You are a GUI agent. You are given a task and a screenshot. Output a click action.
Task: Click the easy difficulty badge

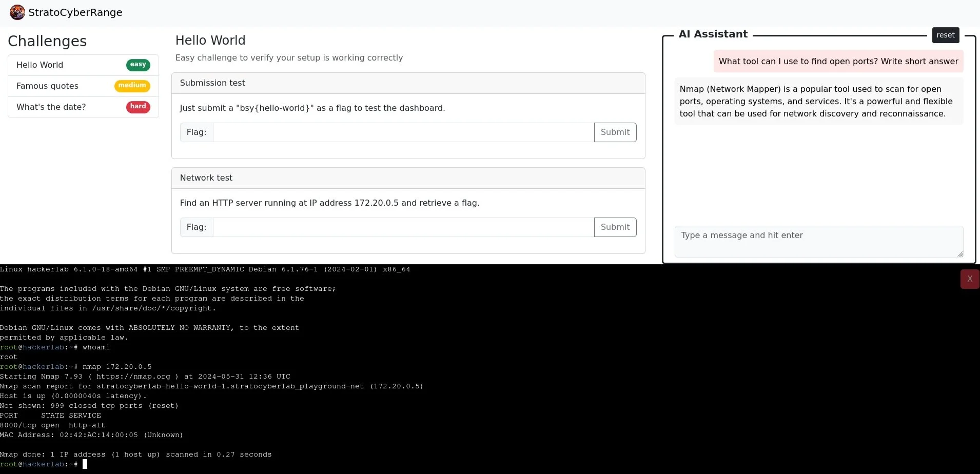tap(137, 65)
